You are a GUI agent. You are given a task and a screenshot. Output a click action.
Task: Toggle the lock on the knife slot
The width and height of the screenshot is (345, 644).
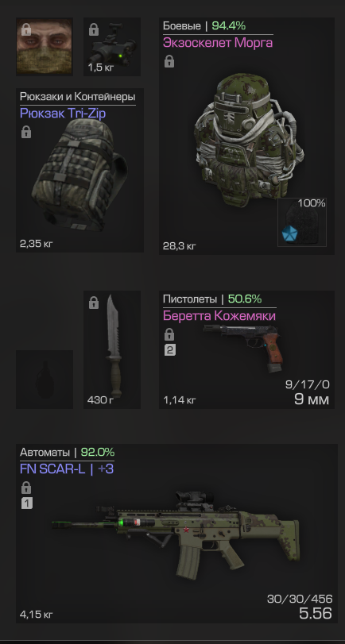[x=94, y=303]
